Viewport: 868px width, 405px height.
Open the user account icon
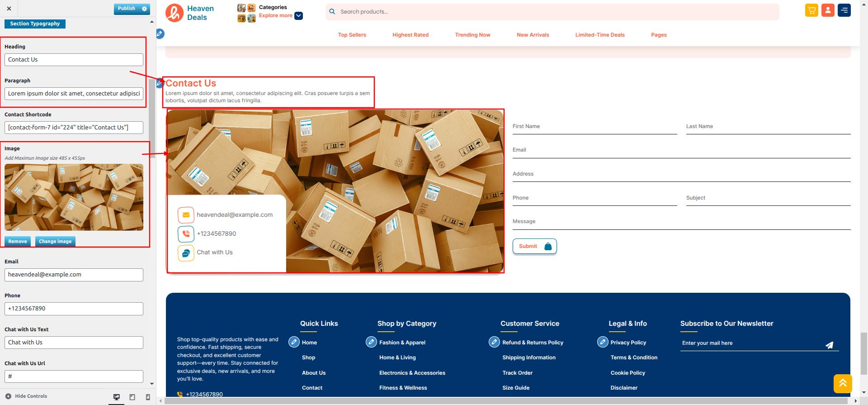tap(828, 10)
